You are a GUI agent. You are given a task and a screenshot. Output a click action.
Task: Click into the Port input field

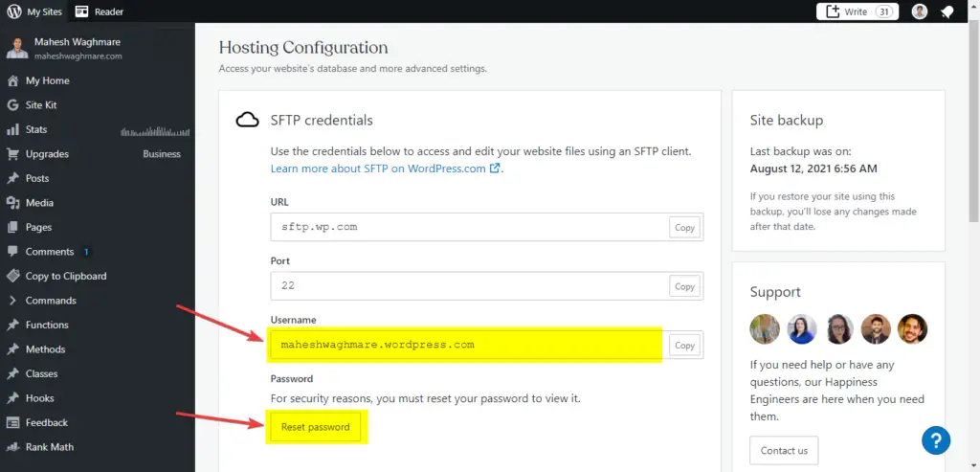[x=469, y=286]
